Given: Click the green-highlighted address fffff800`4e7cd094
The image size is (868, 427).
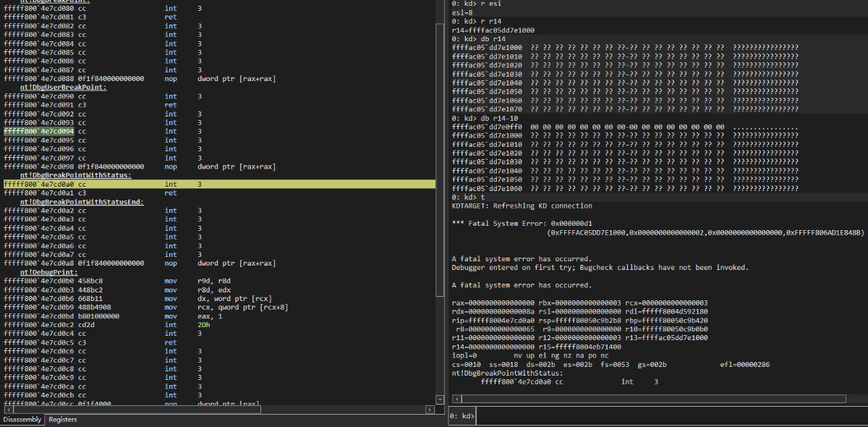Looking at the screenshot, I should point(38,132).
